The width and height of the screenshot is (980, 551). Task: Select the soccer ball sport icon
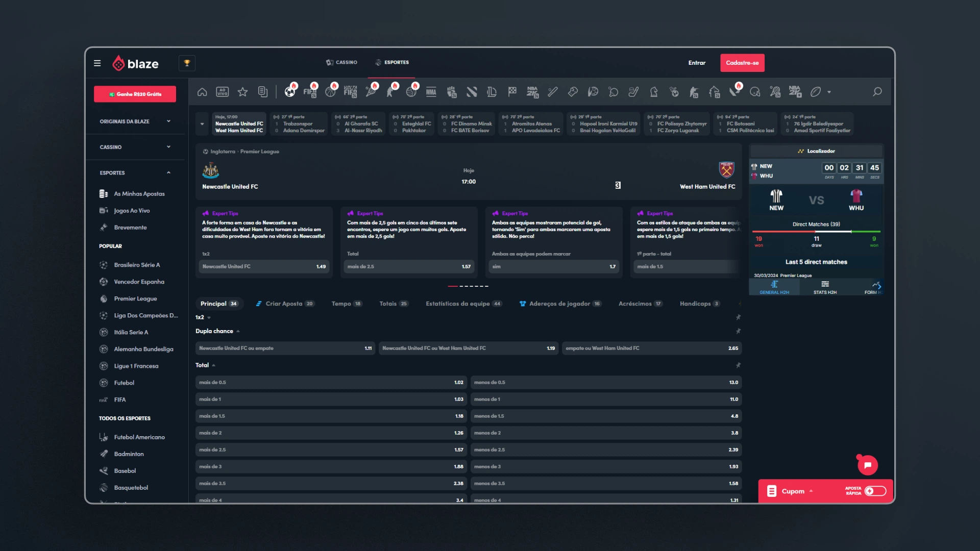coord(290,92)
